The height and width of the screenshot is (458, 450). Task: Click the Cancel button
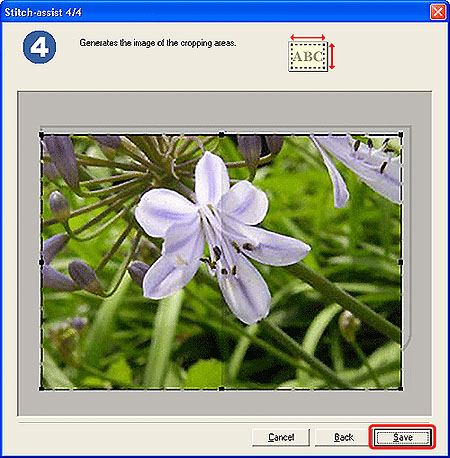(x=281, y=437)
